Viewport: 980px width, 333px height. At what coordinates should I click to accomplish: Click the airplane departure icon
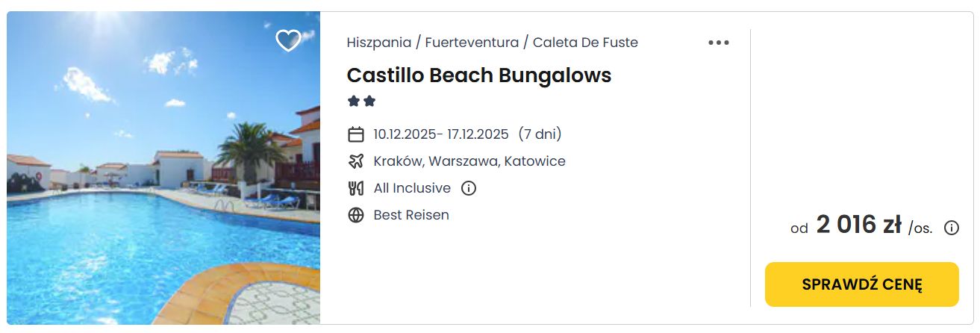(356, 161)
